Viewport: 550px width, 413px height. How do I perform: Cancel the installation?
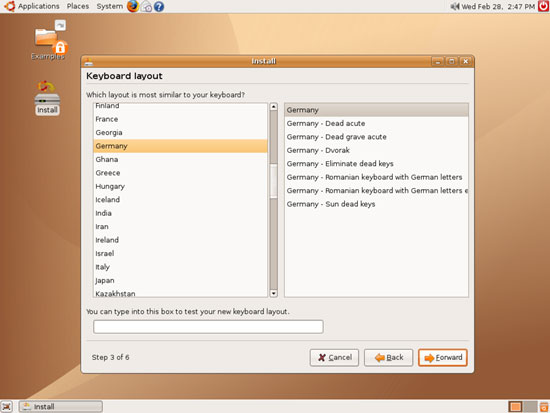(x=334, y=358)
